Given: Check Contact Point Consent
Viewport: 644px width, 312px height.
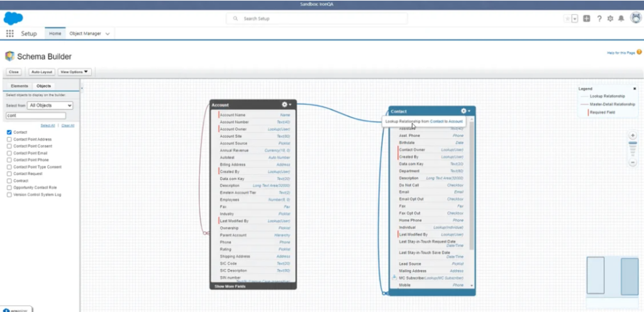Looking at the screenshot, I should click(9, 146).
